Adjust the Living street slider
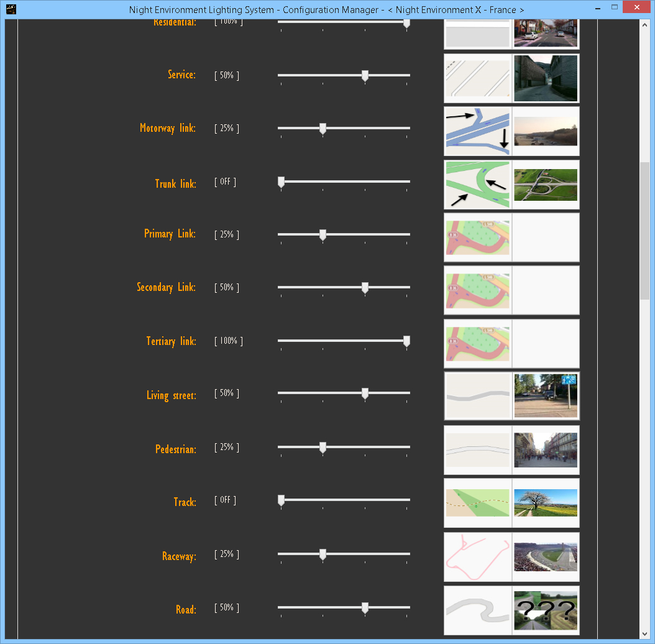This screenshot has width=655, height=644. (x=344, y=393)
